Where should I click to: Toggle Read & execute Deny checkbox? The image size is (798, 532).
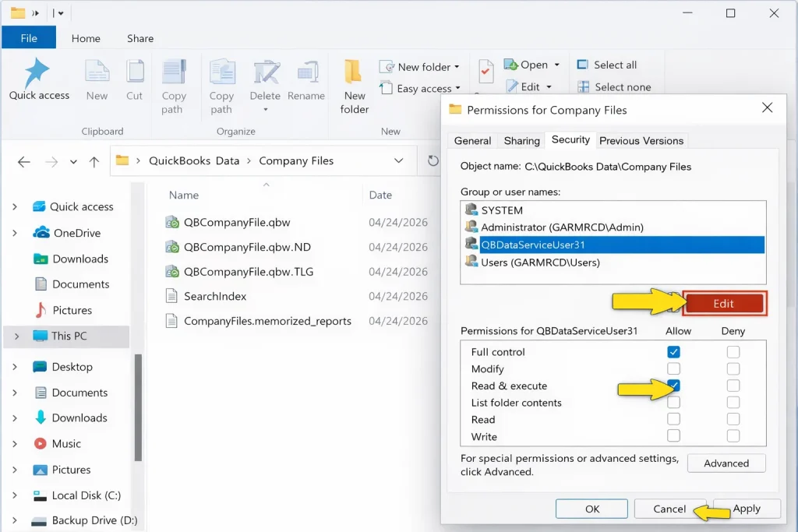click(733, 386)
